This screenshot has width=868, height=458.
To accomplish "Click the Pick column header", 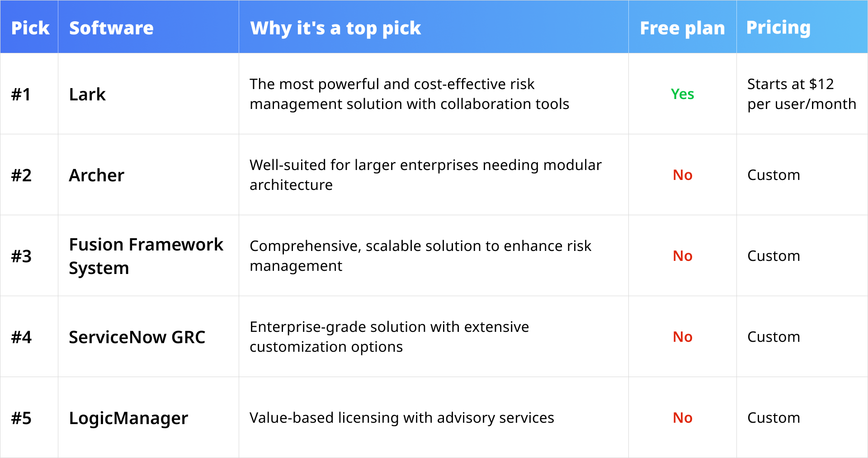I will [x=30, y=28].
